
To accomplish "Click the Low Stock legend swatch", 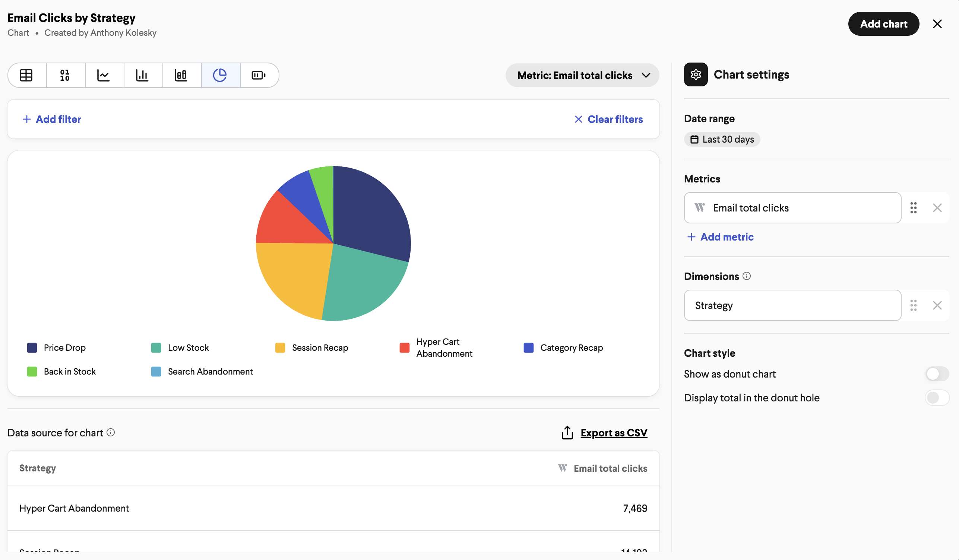I will (x=156, y=347).
